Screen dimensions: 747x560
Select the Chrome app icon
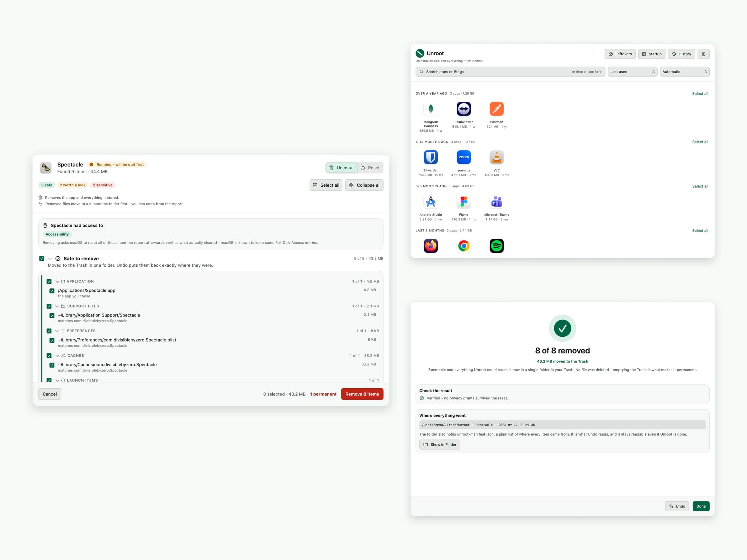464,246
